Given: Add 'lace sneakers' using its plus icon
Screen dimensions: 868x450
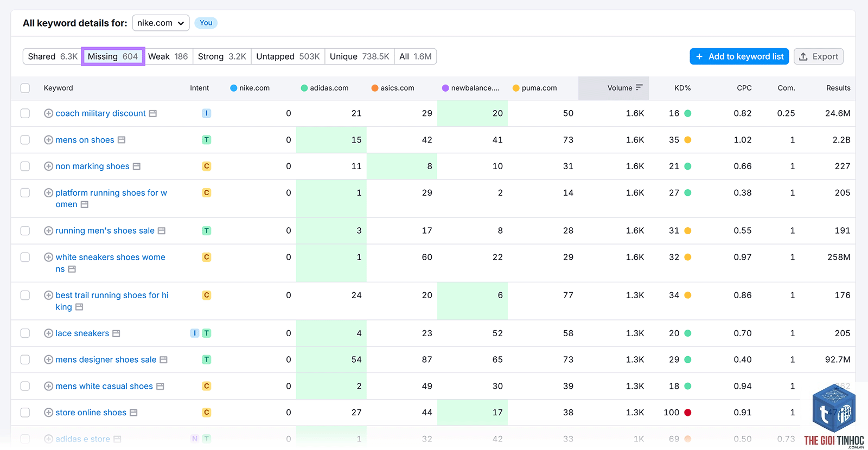Looking at the screenshot, I should point(48,333).
